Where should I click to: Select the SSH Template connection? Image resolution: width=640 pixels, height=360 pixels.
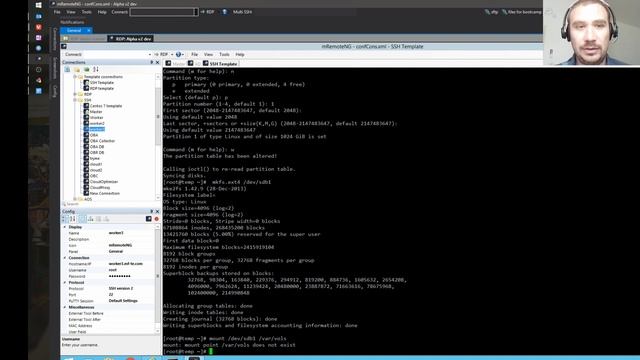[x=102, y=82]
